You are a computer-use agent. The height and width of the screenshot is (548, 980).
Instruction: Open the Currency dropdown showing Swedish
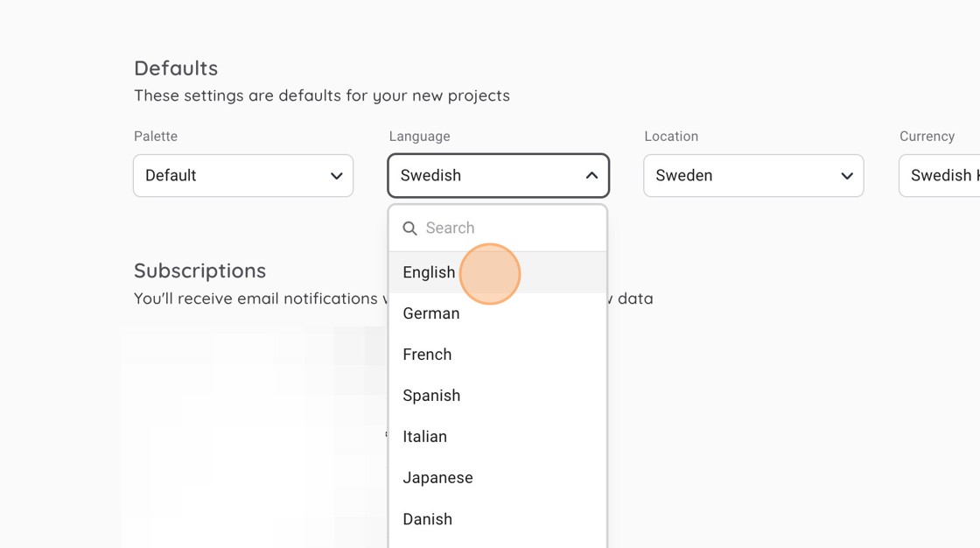(941, 176)
